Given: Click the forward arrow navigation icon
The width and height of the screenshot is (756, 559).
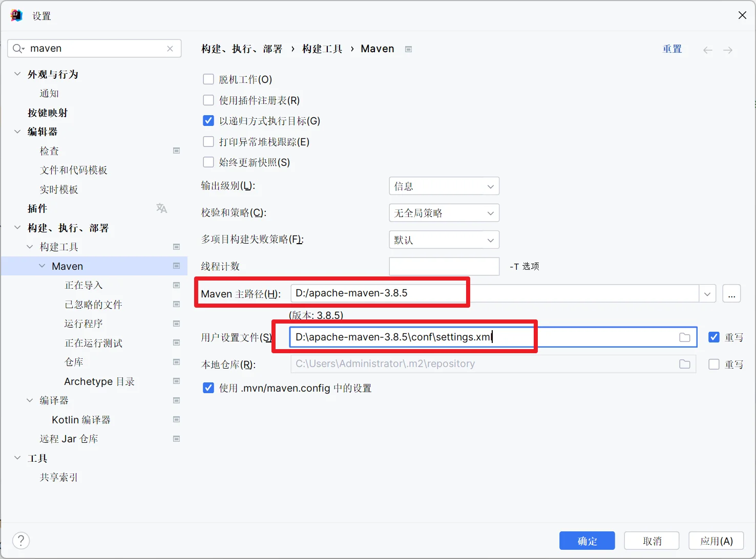Looking at the screenshot, I should (727, 50).
